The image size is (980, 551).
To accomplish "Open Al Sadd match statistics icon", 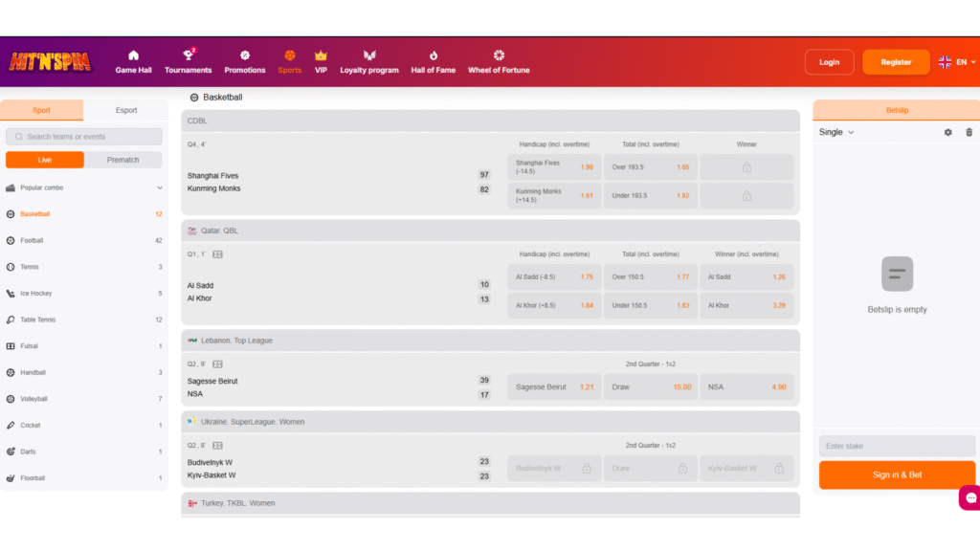I will [x=217, y=254].
